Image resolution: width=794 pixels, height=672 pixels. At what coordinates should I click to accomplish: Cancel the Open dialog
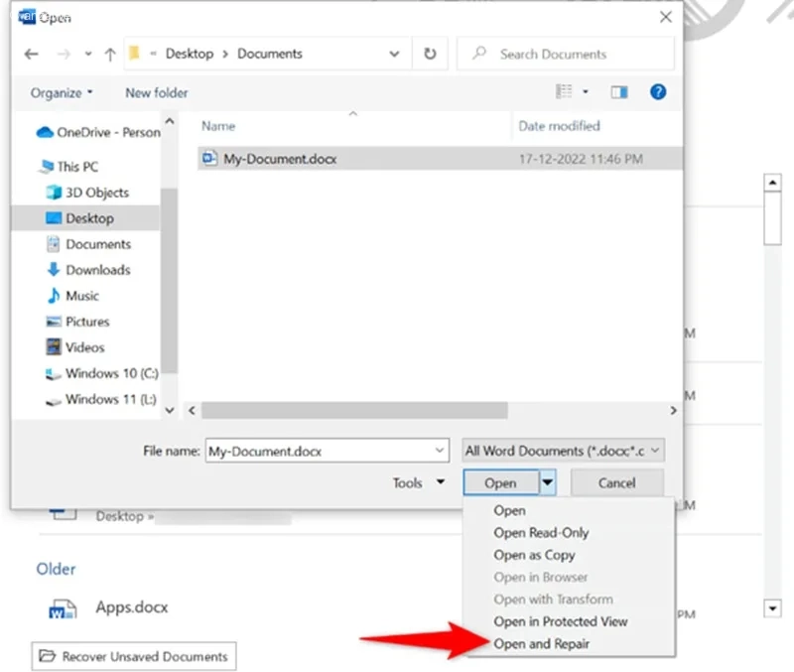click(x=617, y=482)
